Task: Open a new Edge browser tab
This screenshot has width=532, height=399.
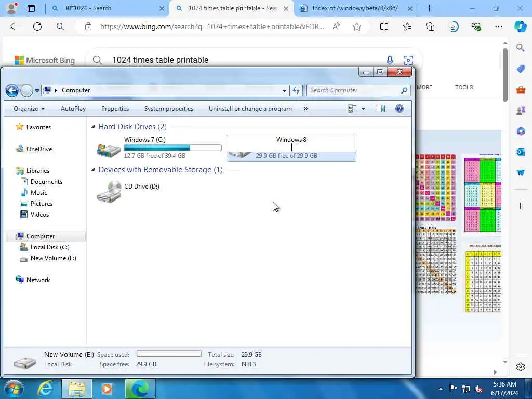Action: pyautogui.click(x=429, y=8)
